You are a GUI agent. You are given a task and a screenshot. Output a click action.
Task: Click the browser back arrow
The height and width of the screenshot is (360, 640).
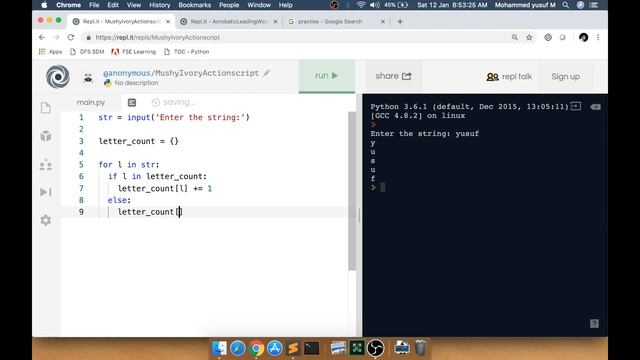(x=42, y=37)
